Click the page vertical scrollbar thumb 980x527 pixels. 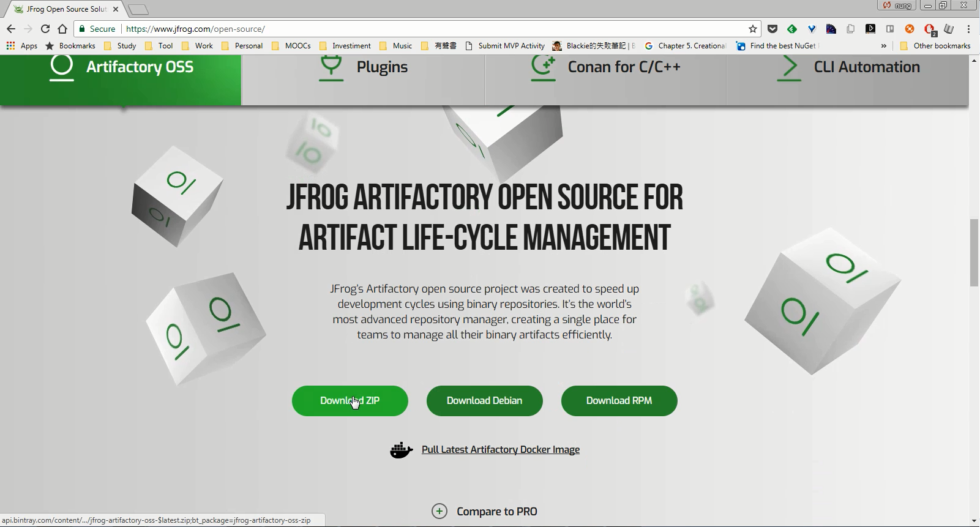974,252
